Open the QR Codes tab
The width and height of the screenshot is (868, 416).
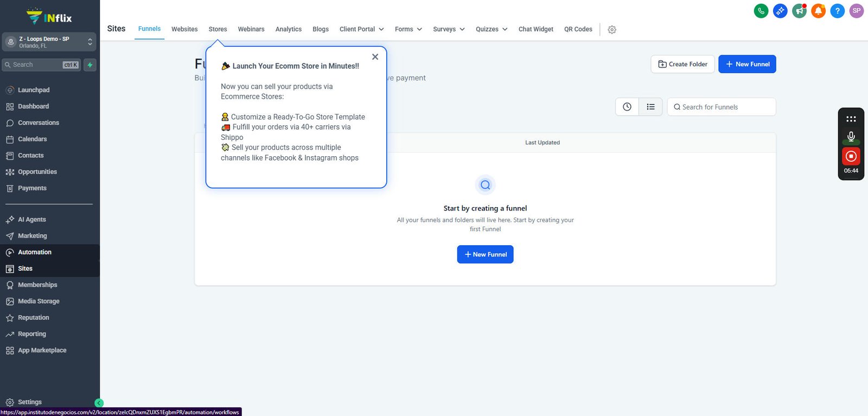click(x=578, y=29)
